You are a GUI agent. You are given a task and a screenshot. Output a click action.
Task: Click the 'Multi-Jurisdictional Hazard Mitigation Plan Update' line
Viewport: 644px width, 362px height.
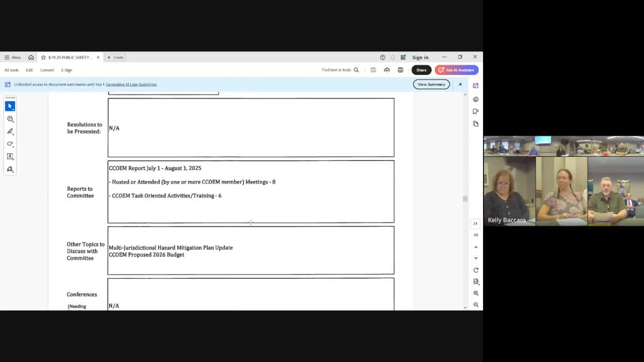click(x=171, y=248)
